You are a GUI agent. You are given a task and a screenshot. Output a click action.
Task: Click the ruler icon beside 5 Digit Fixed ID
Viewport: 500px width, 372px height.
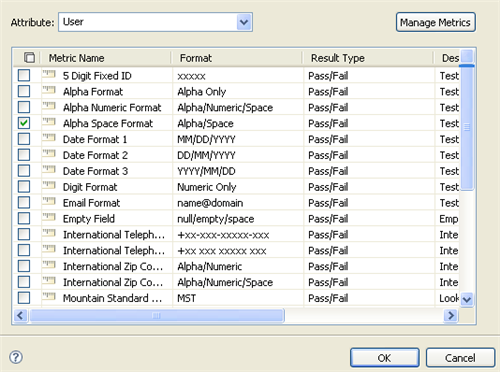pos(49,74)
